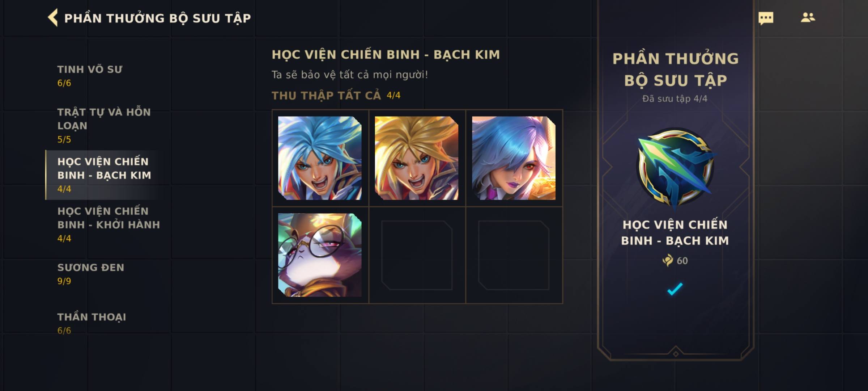Tap the diamond ornament under reward panel

click(675, 354)
